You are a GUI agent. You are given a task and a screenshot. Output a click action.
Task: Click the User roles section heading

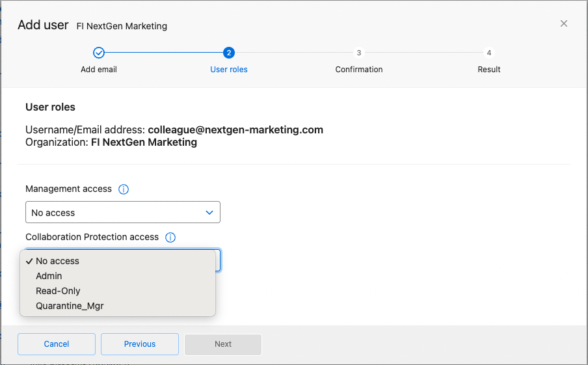50,107
